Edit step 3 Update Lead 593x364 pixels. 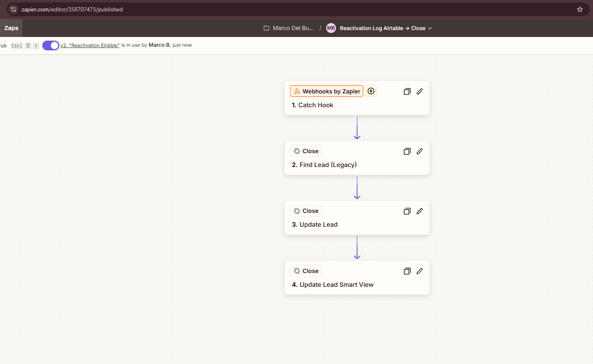tap(420, 211)
